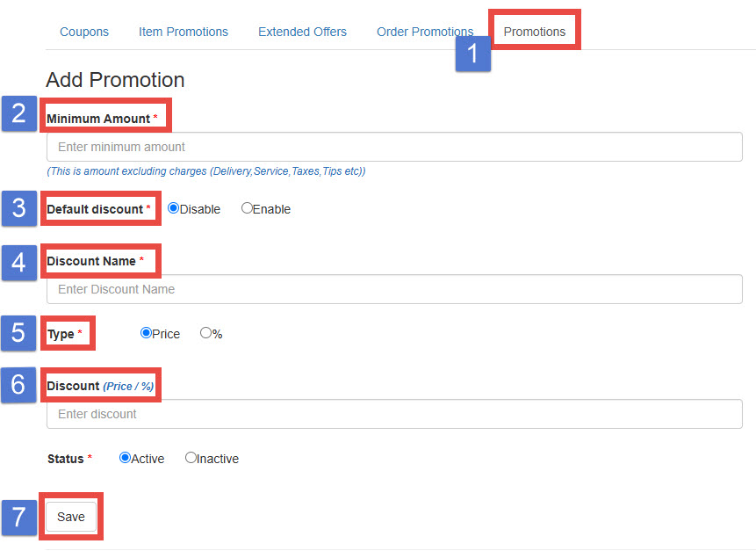Click the Minimum Amount label
Screen dimensions: 756x551
click(x=98, y=119)
